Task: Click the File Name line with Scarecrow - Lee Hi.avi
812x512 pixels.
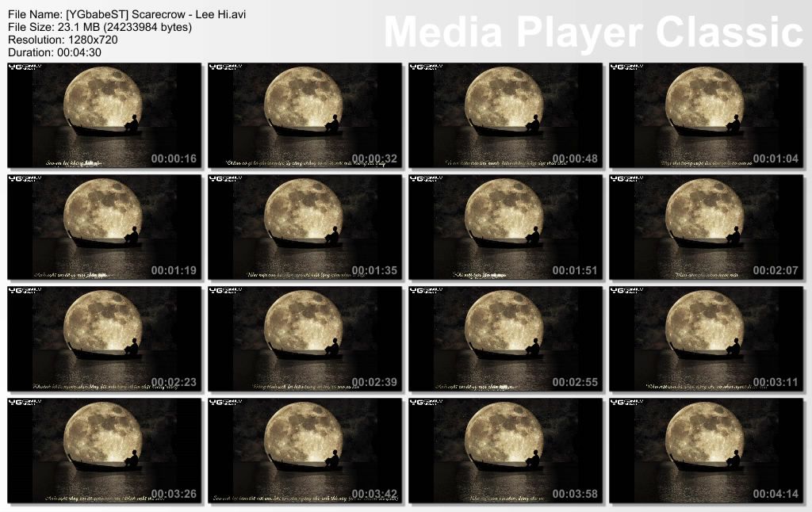Action: 127,14
